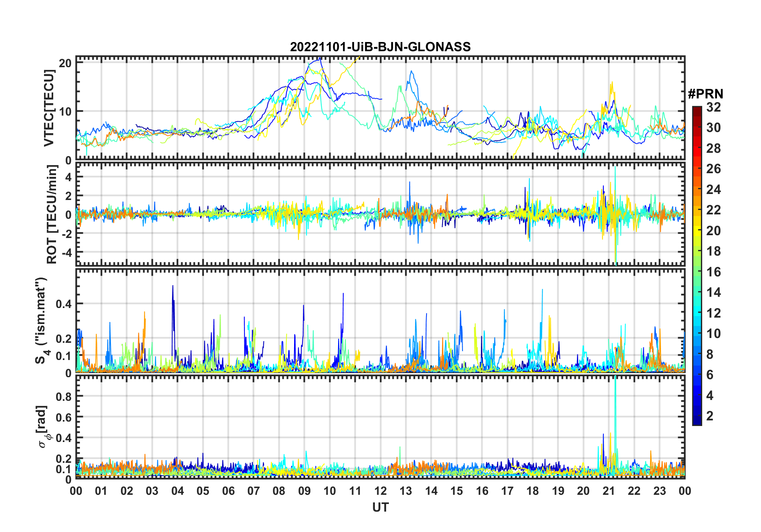Click the #PRN colorbar title
The height and width of the screenshot is (532, 761).
(705, 94)
